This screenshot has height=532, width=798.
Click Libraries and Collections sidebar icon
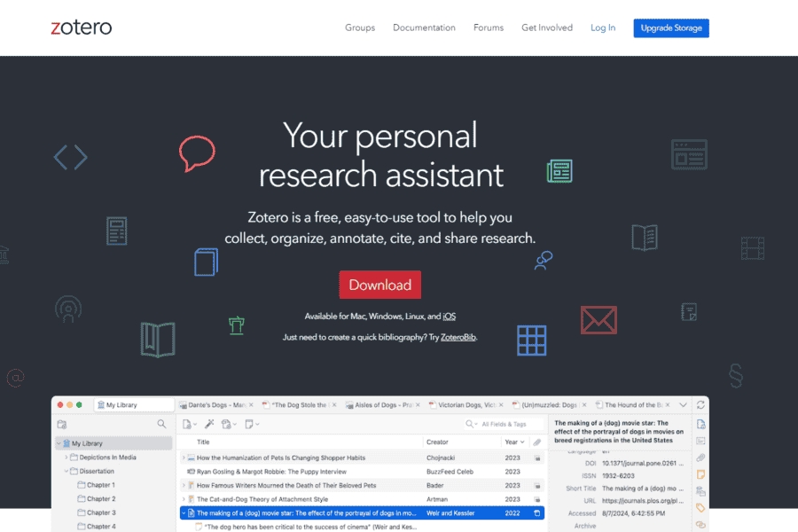click(700, 491)
